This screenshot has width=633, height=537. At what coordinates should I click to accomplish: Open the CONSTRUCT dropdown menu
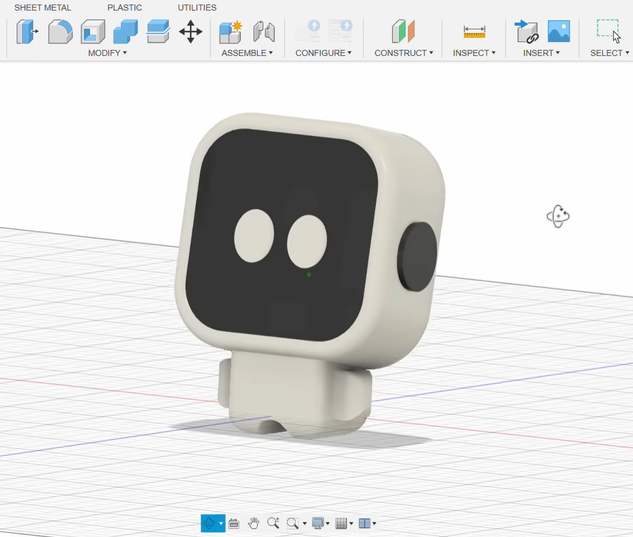pyautogui.click(x=404, y=53)
